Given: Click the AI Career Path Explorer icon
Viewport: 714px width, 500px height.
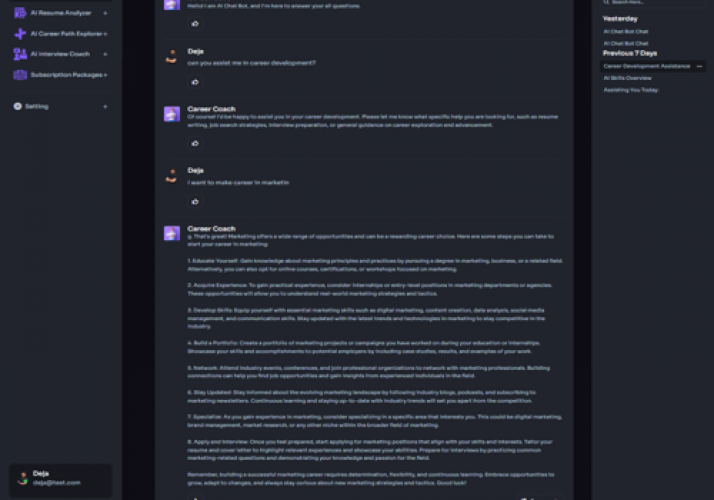Looking at the screenshot, I should coord(20,34).
